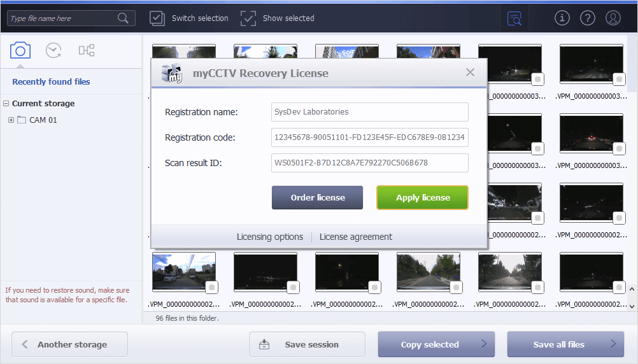Click the Order license button
Image resolution: width=638 pixels, height=364 pixels.
pyautogui.click(x=317, y=198)
